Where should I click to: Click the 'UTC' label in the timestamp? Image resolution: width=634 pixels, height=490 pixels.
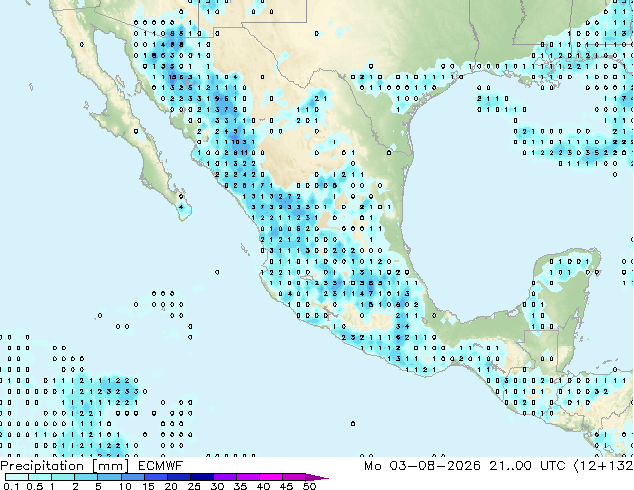pos(553,466)
